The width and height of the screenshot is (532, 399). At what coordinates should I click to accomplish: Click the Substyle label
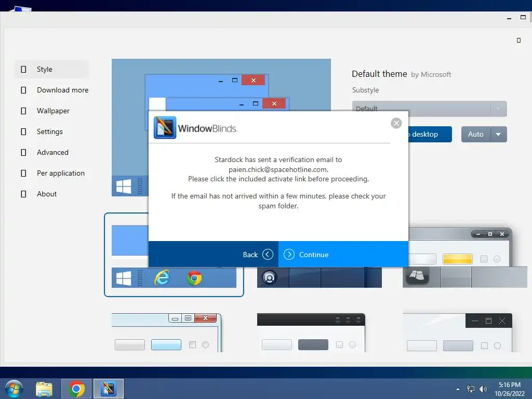click(x=365, y=90)
